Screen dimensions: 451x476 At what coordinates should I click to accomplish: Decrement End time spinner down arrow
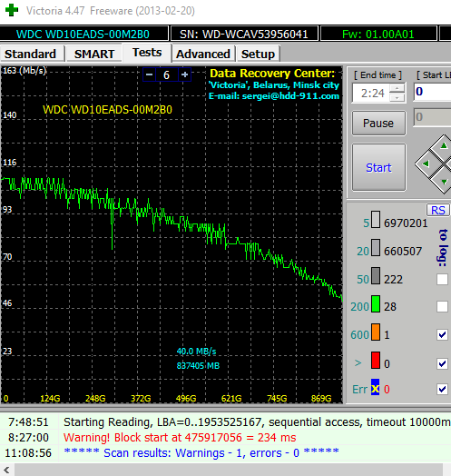(x=397, y=97)
